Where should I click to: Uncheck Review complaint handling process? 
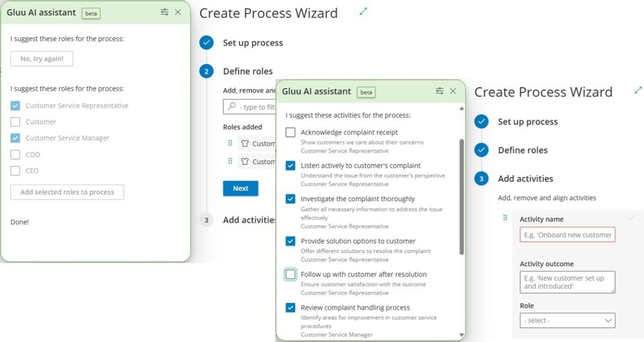click(290, 308)
